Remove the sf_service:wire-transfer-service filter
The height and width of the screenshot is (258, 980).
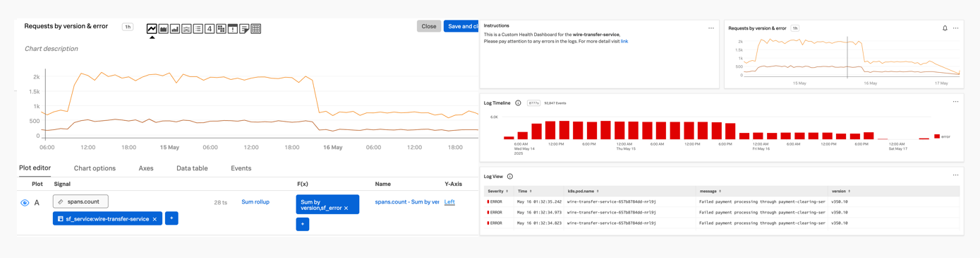[x=155, y=219]
